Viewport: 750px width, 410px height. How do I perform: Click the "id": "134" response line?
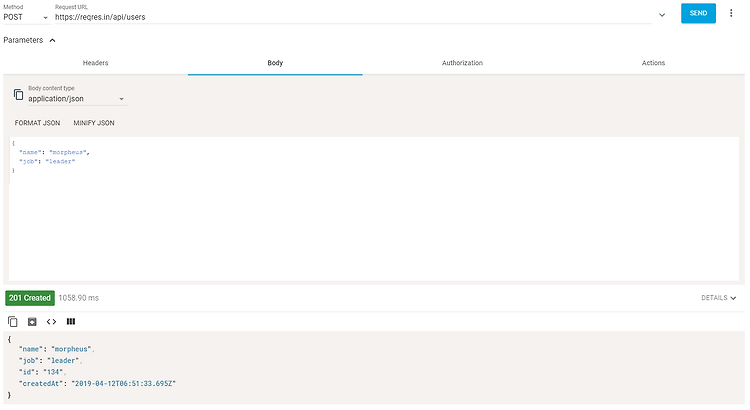42,372
